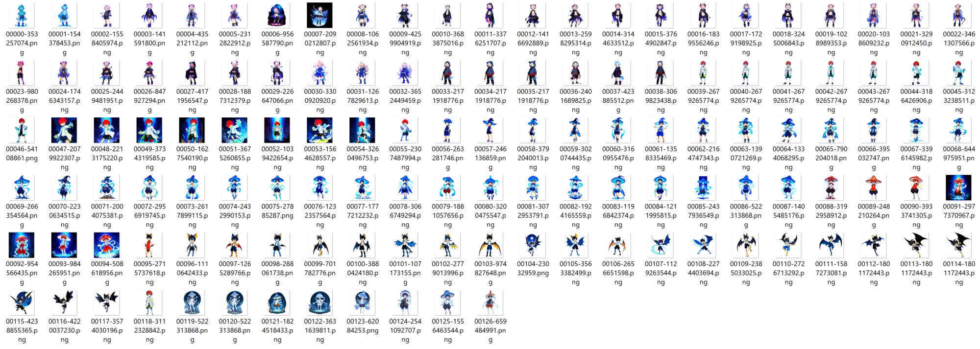Image resolution: width=980 pixels, height=349 pixels.
Task: Select file name 00090-3933741305.png
Action: [x=916, y=215]
